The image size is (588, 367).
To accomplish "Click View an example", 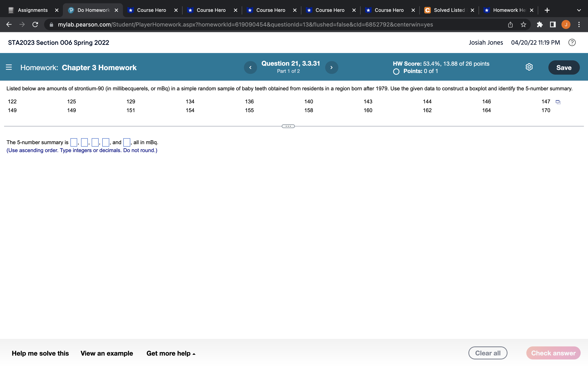I will [x=107, y=353].
